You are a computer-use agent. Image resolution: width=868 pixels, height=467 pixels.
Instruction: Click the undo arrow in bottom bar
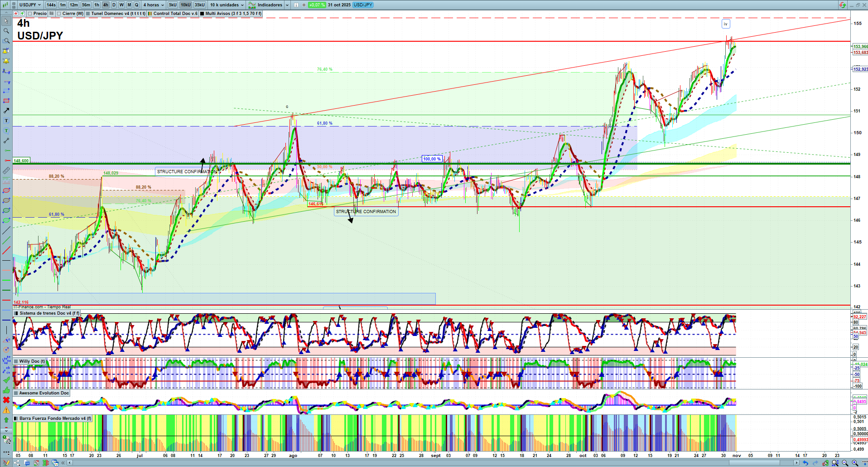coord(805,463)
